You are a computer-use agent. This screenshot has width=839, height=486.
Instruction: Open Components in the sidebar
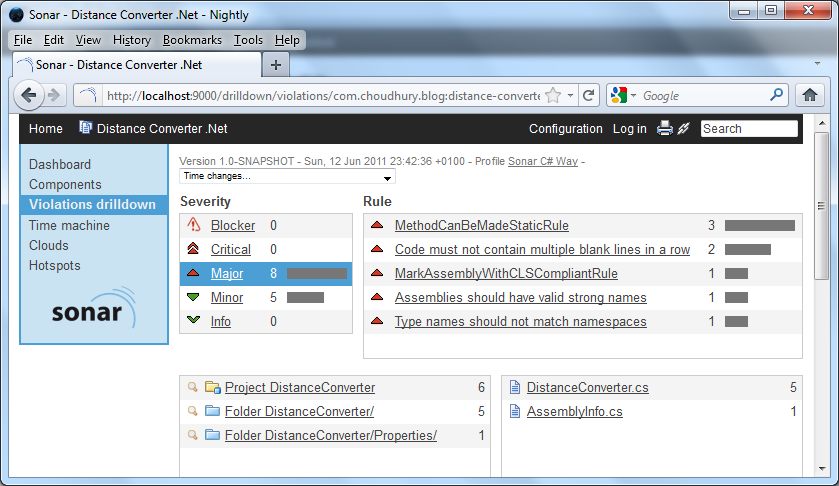tap(65, 184)
